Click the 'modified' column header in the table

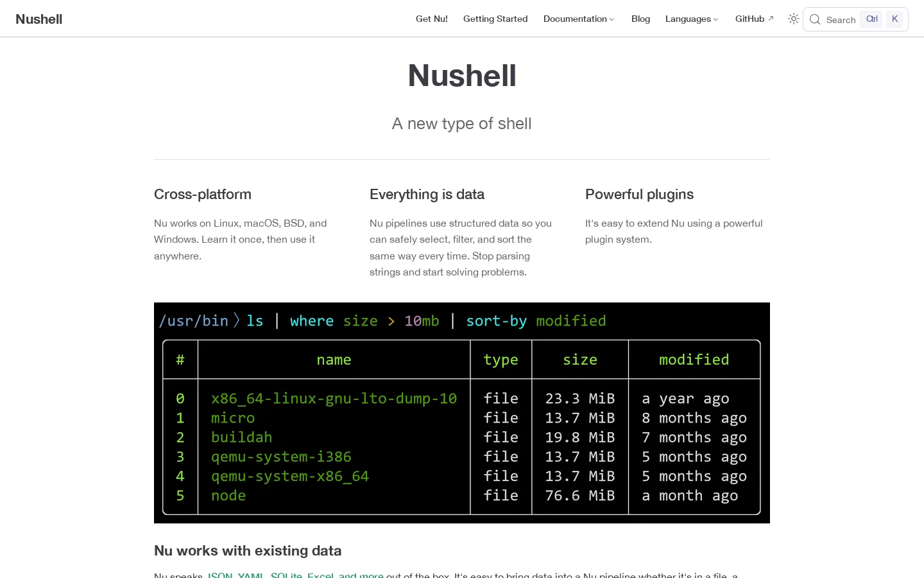(x=694, y=360)
